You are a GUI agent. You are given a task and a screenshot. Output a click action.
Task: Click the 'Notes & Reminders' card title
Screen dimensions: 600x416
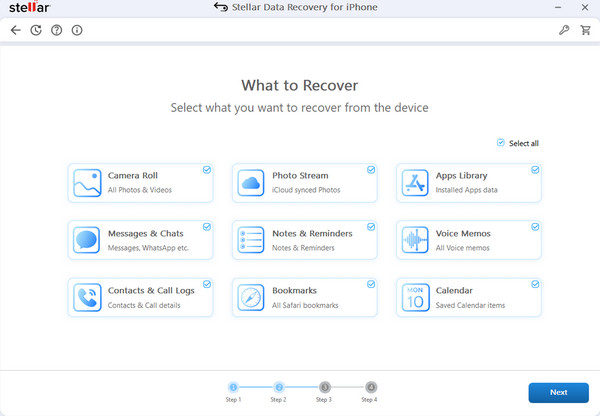click(x=312, y=233)
